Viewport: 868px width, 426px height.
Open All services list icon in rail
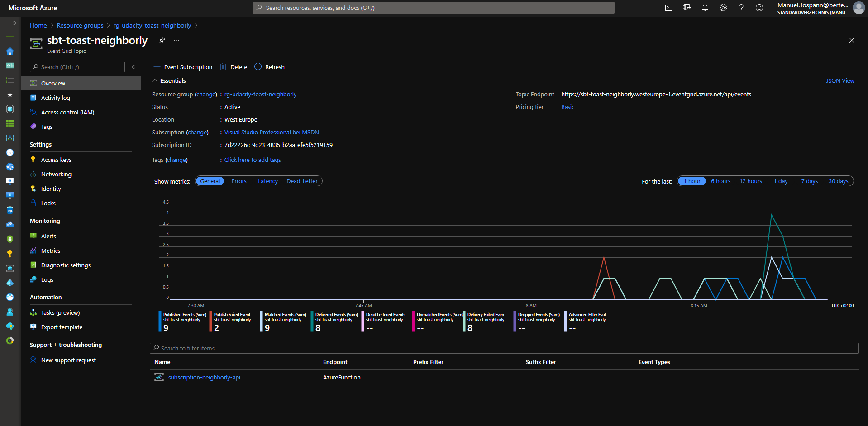(10, 80)
